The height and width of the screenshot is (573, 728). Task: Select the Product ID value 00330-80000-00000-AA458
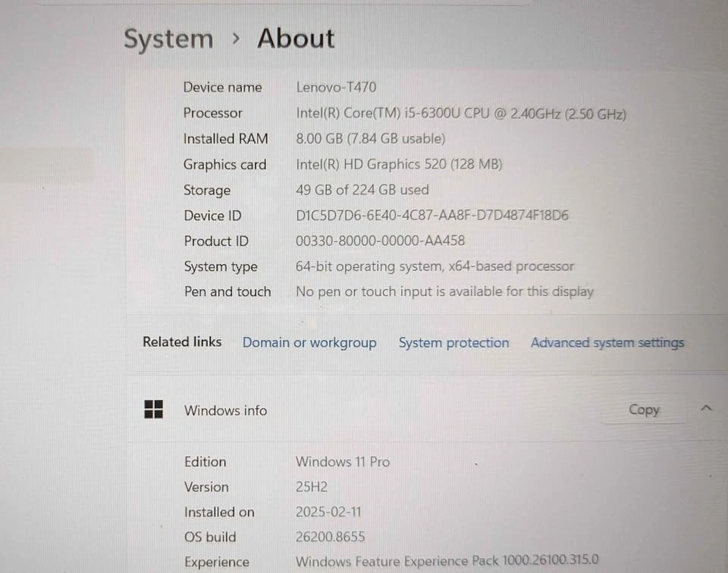[x=380, y=241]
